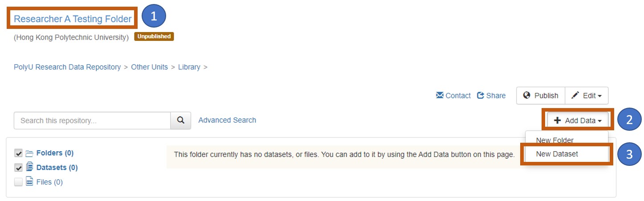
Task: Go to PolyU Research Data Repository breadcrumb
Action: (67, 67)
